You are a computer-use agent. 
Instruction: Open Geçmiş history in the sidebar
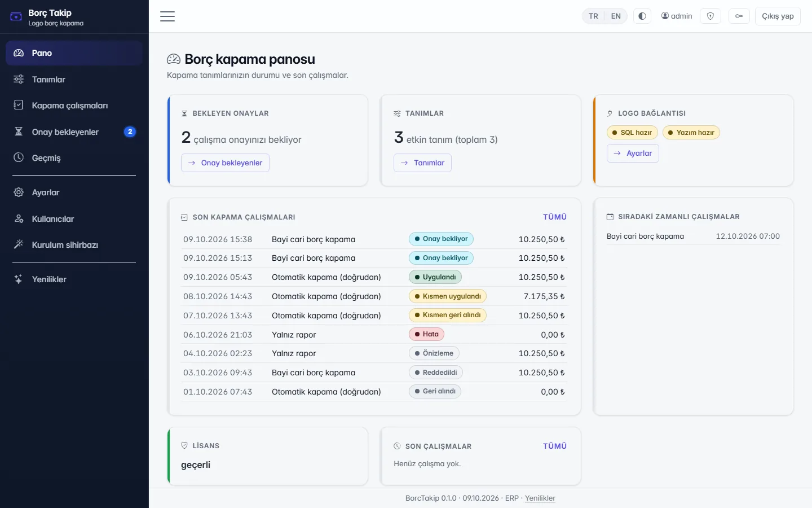[x=74, y=158]
